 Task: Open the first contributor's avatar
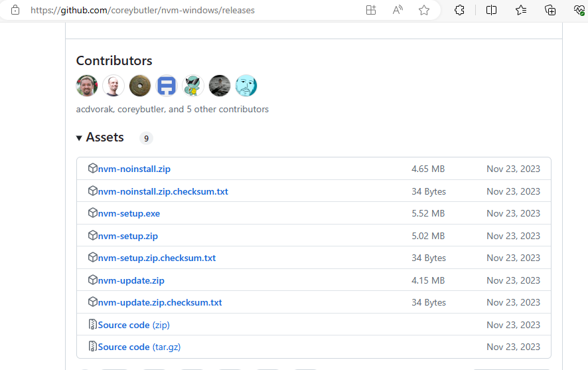[x=87, y=86]
